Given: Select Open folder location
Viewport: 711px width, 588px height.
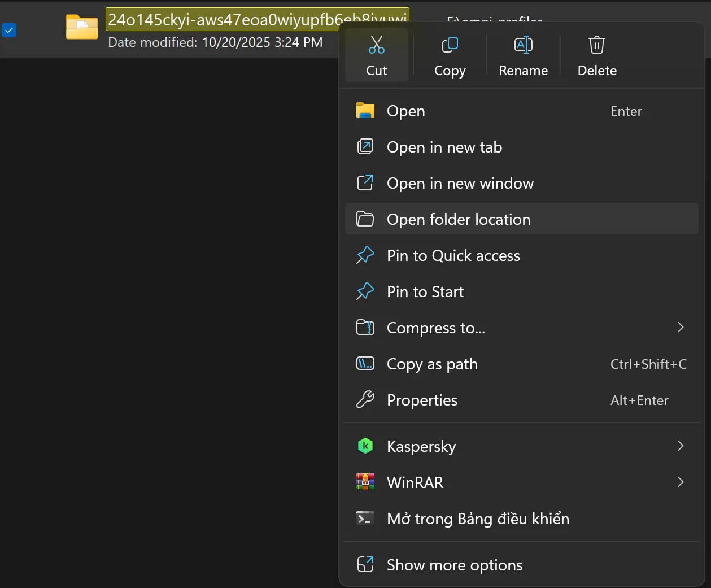Looking at the screenshot, I should [458, 219].
